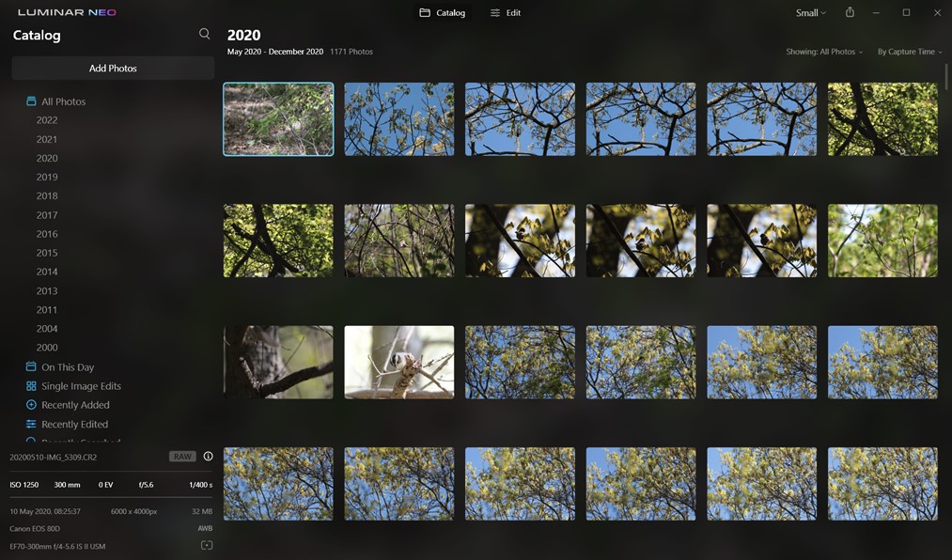Click the focus point icon in metadata panel
The image size is (952, 560).
pos(207,546)
